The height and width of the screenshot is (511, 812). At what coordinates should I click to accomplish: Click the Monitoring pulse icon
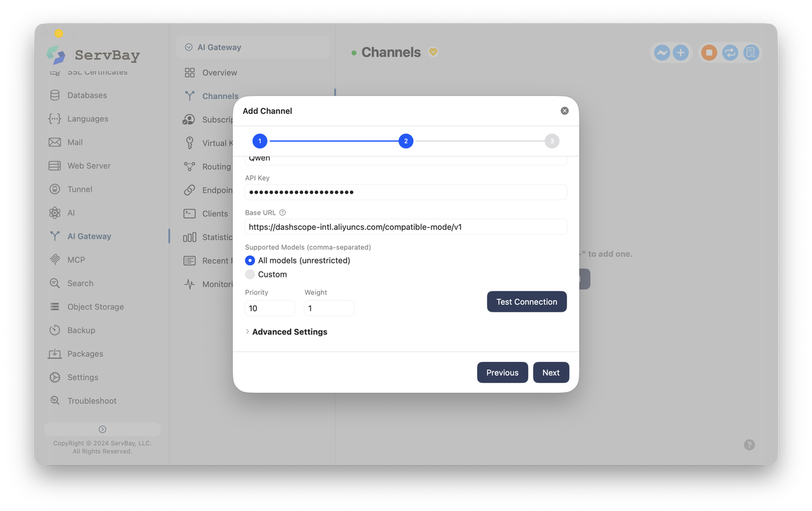pyautogui.click(x=190, y=284)
